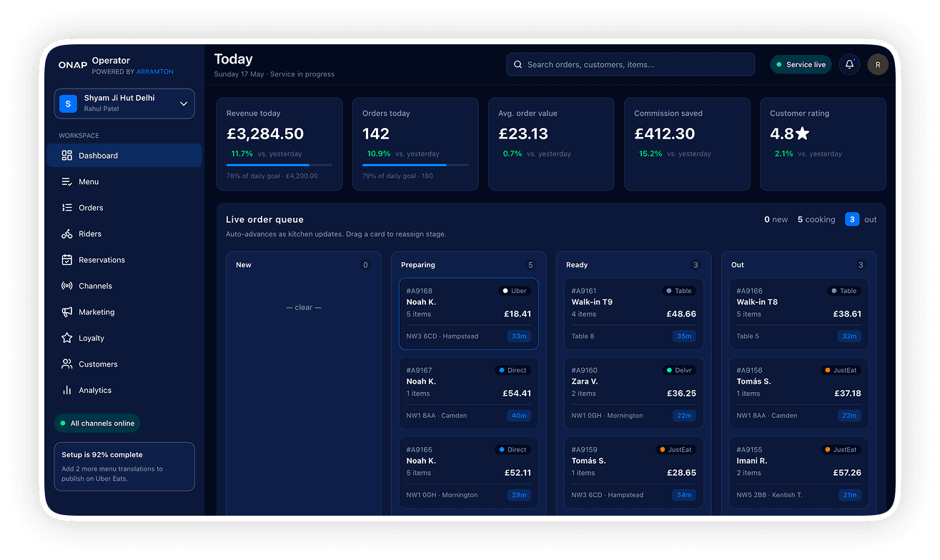This screenshot has width=940, height=560.
Task: Select Marketing in the workspace nav
Action: [124, 312]
